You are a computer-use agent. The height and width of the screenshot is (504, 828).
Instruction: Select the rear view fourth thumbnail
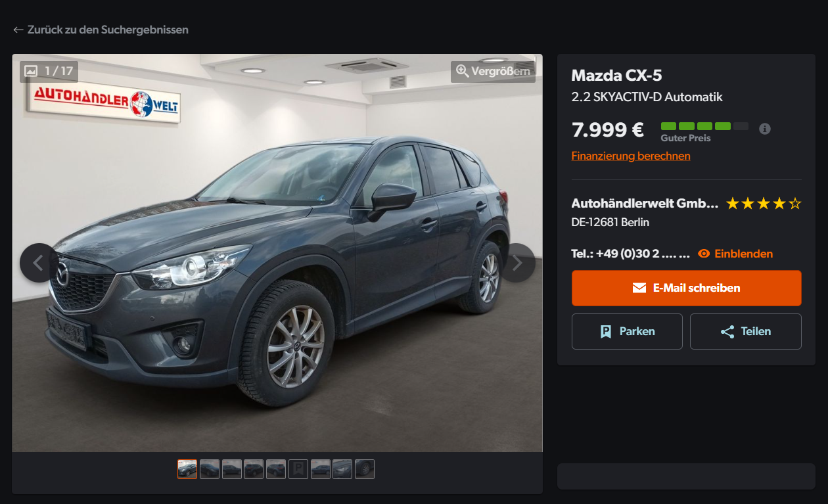click(254, 469)
